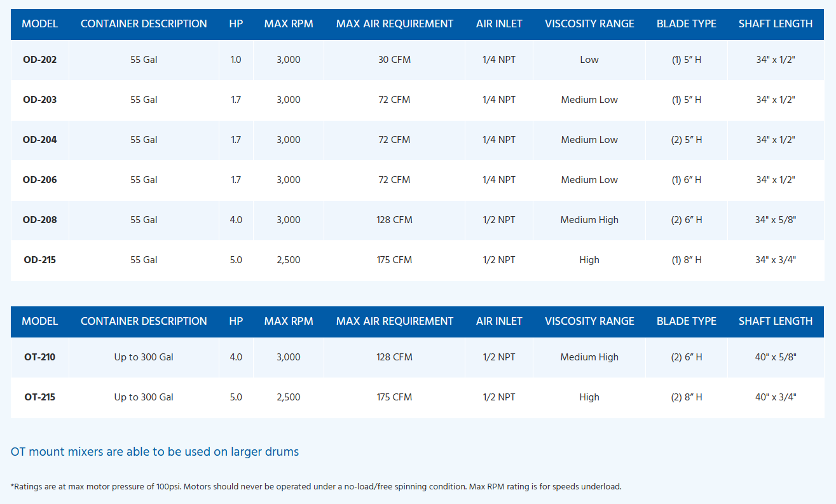Click the OD-208 model name
This screenshot has width=836, height=504.
(x=39, y=220)
